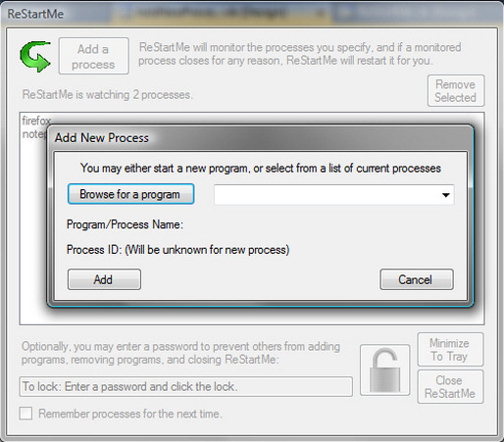Confirm with the Add button
The image size is (504, 442).
[104, 279]
